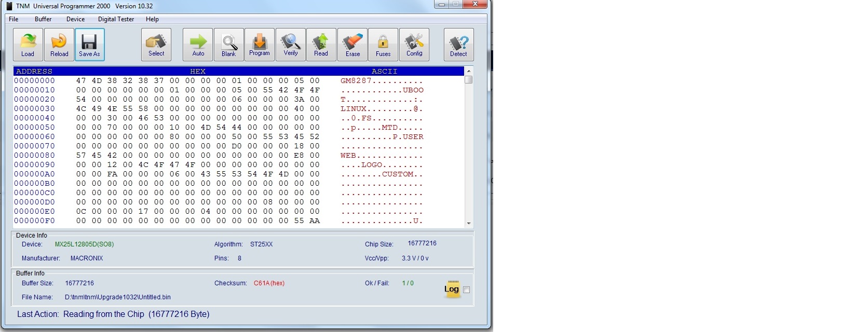The image size is (868, 332).
Task: Open the Fuses padlock icon
Action: click(383, 45)
